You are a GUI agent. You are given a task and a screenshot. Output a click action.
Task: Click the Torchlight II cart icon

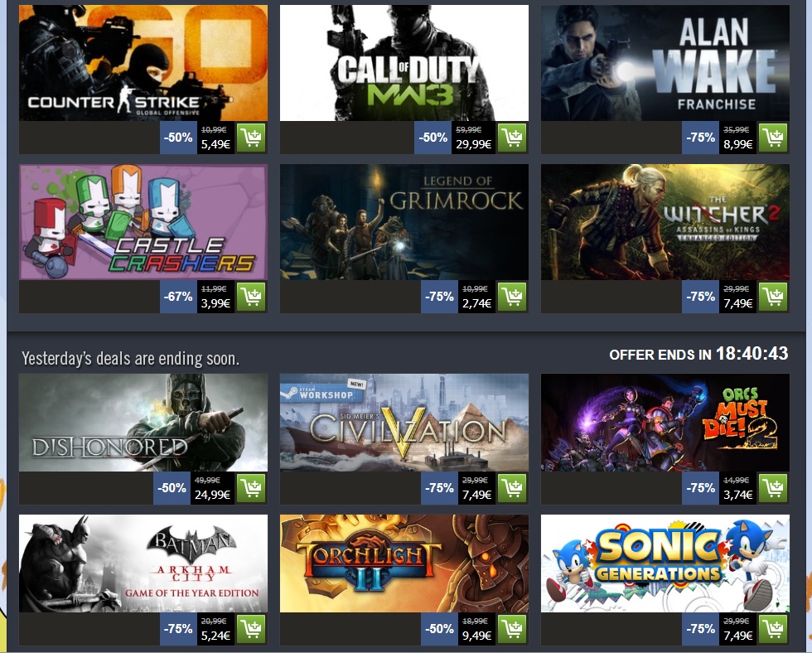tap(512, 629)
